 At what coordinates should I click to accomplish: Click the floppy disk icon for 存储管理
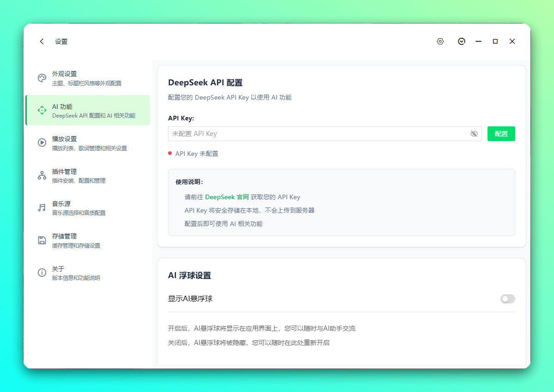point(42,240)
